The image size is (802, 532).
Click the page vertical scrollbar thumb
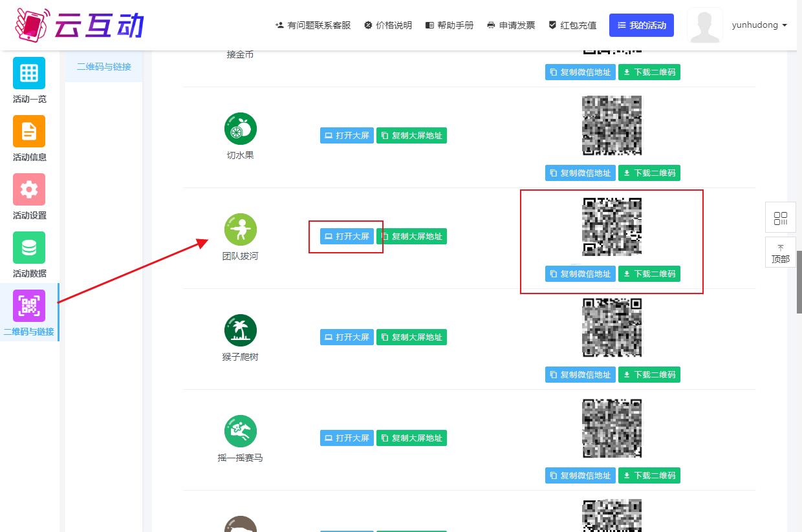pyautogui.click(x=799, y=281)
